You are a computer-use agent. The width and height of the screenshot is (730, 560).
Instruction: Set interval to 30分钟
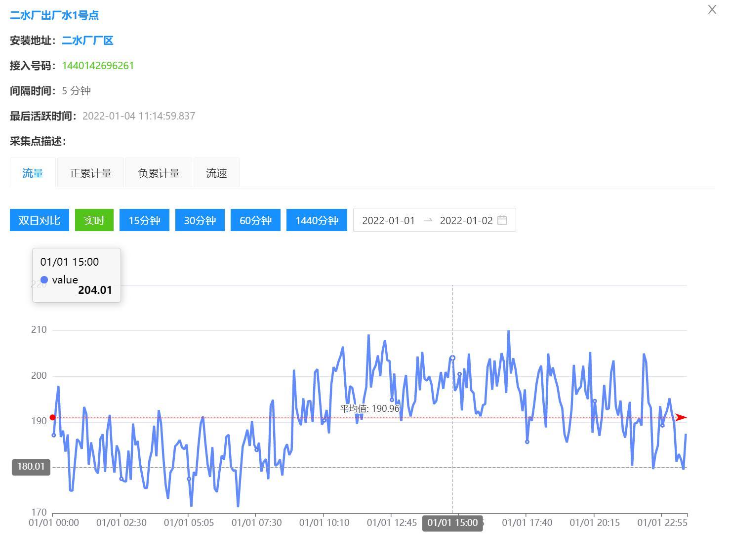tap(200, 220)
